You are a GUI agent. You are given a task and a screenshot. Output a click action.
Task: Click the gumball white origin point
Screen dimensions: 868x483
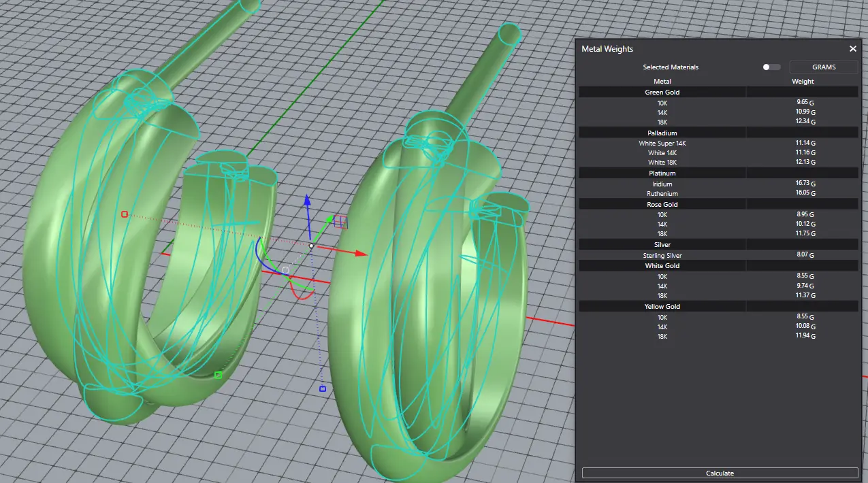(x=311, y=246)
